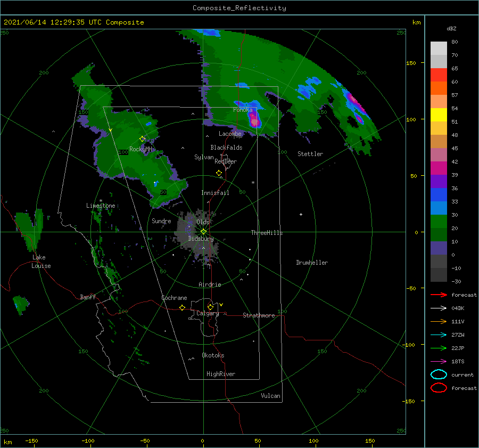
Task: Click the 80 dBZ light gray swatch
Action: [439, 48]
